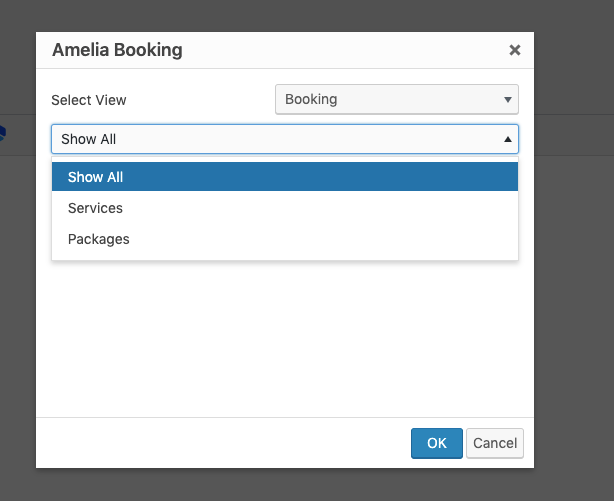Click the Amelia Booking dialog title
The width and height of the screenshot is (614, 501).
coord(117,50)
